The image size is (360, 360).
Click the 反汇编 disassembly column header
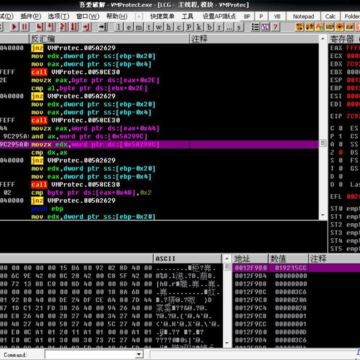pyautogui.click(x=110, y=39)
